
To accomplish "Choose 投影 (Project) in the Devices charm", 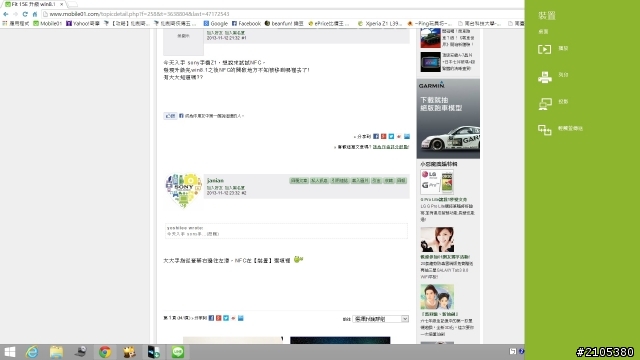I will (553, 103).
